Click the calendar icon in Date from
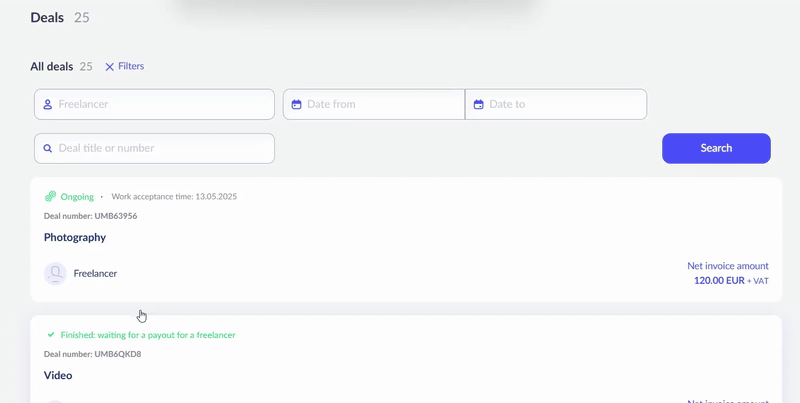 click(296, 105)
